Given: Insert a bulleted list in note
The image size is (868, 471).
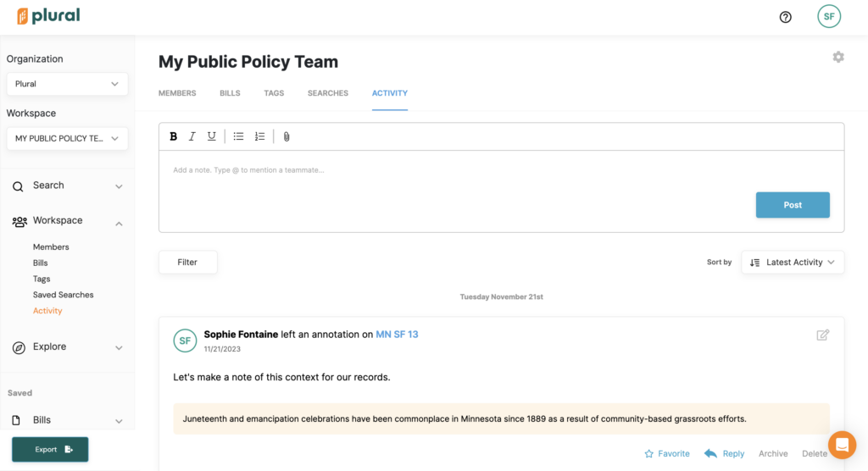Looking at the screenshot, I should 238,136.
